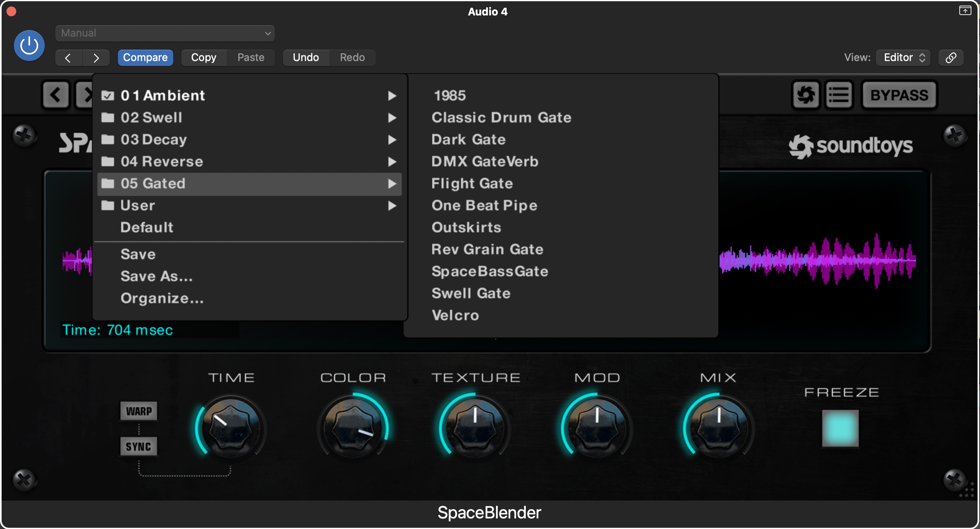Click the TEXTURE knob
This screenshot has height=529, width=980.
(x=475, y=428)
